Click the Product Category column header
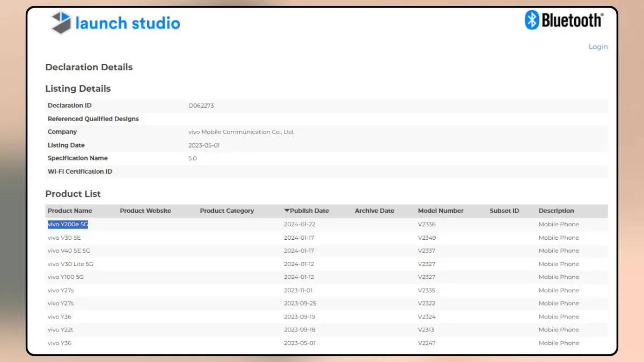The image size is (644, 362). pyautogui.click(x=227, y=211)
